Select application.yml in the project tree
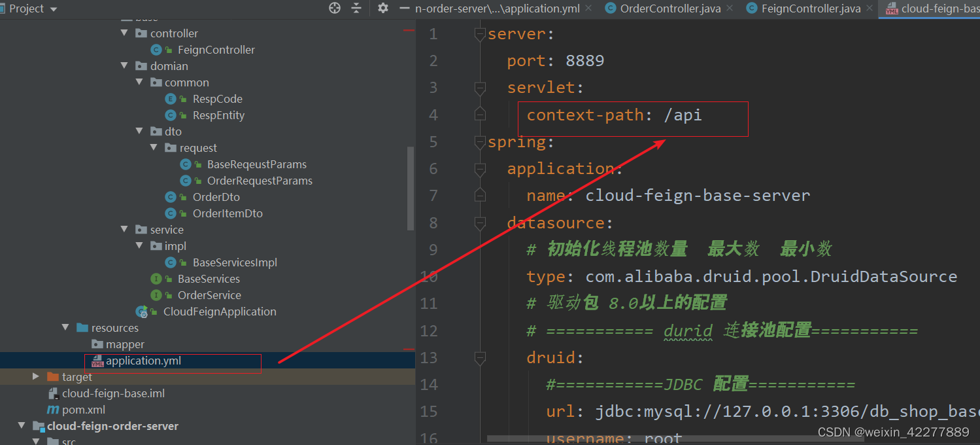980x445 pixels. 144,361
